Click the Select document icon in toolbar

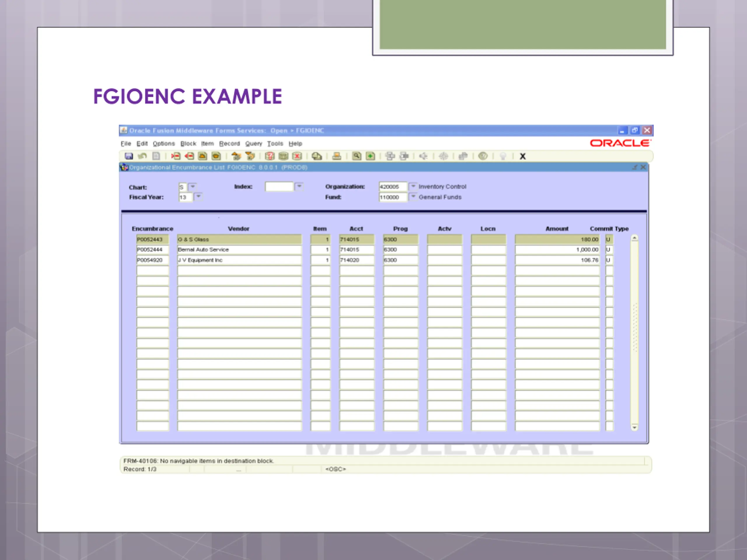[x=156, y=156]
